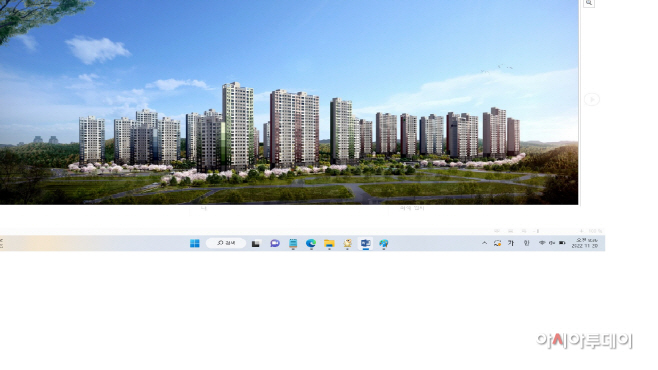Viewport: 658px width, 370px height.
Task: Toggle Korean IME 가 input mode
Action: click(x=511, y=243)
